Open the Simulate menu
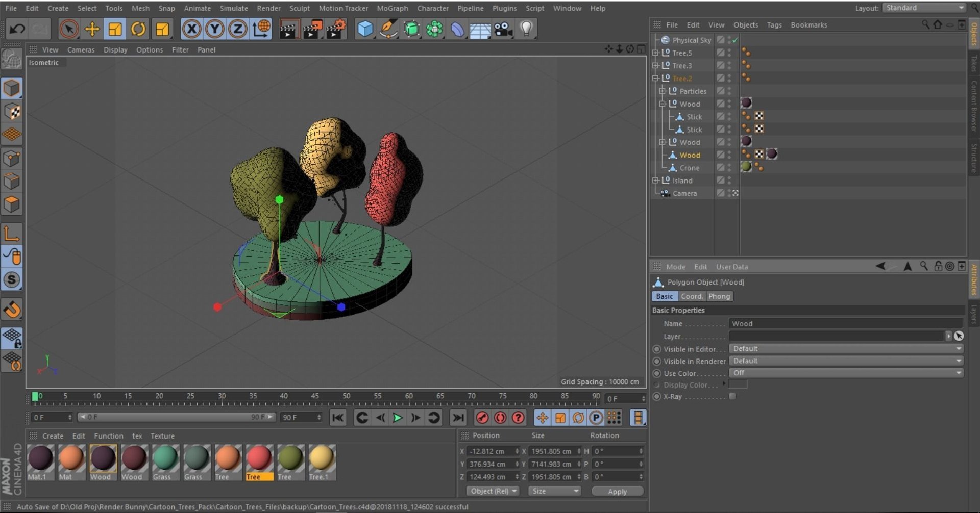 (x=233, y=8)
